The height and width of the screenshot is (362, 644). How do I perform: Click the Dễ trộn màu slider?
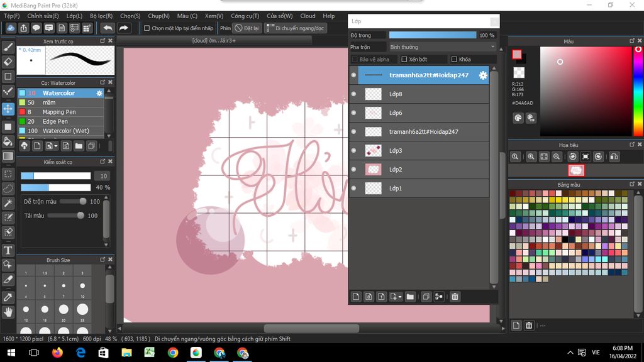click(73, 202)
